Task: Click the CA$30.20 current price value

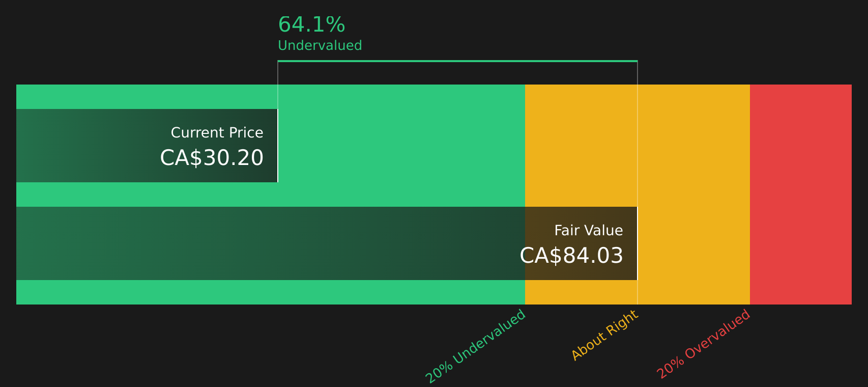Action: pos(212,158)
